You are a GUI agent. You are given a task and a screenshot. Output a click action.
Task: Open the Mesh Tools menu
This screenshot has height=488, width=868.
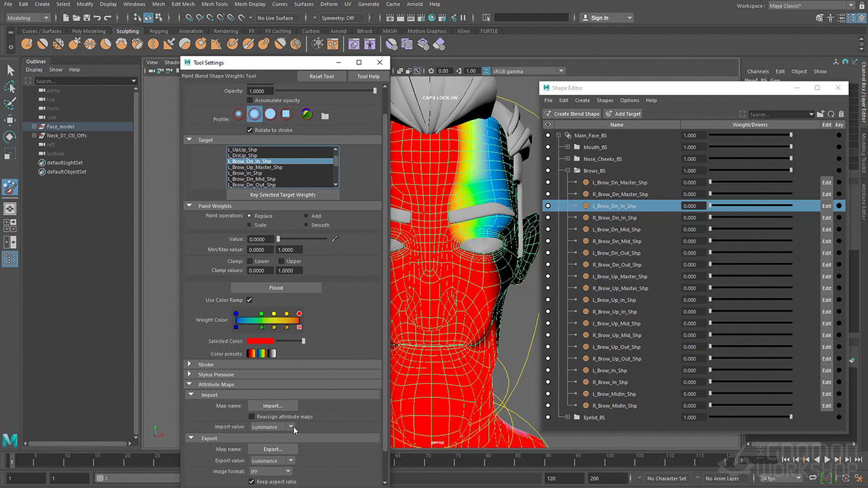point(214,4)
